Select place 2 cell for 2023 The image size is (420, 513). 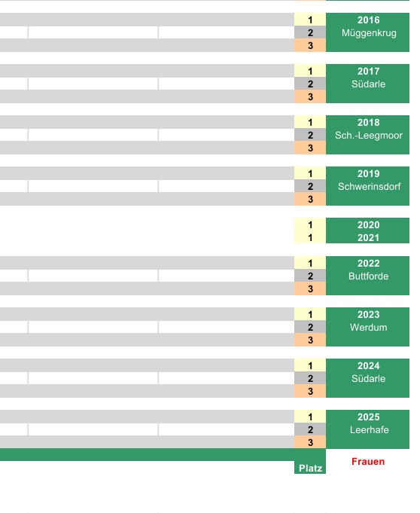pos(310,327)
